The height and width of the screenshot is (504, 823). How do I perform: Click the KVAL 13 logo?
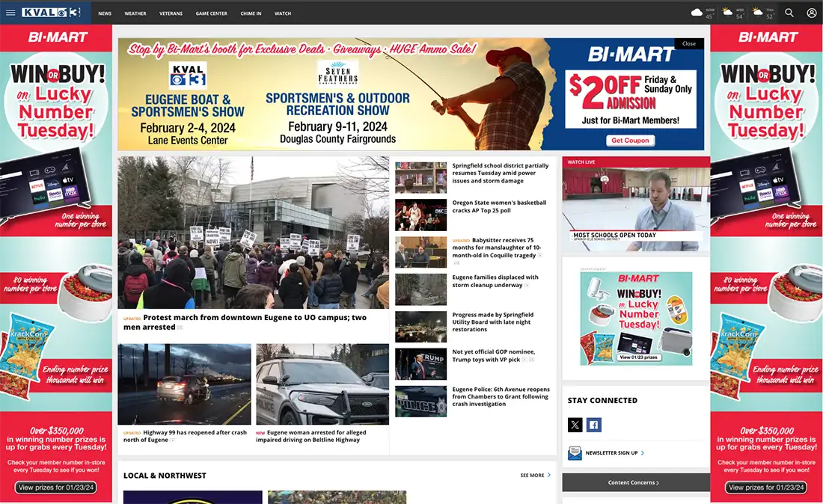tap(51, 13)
